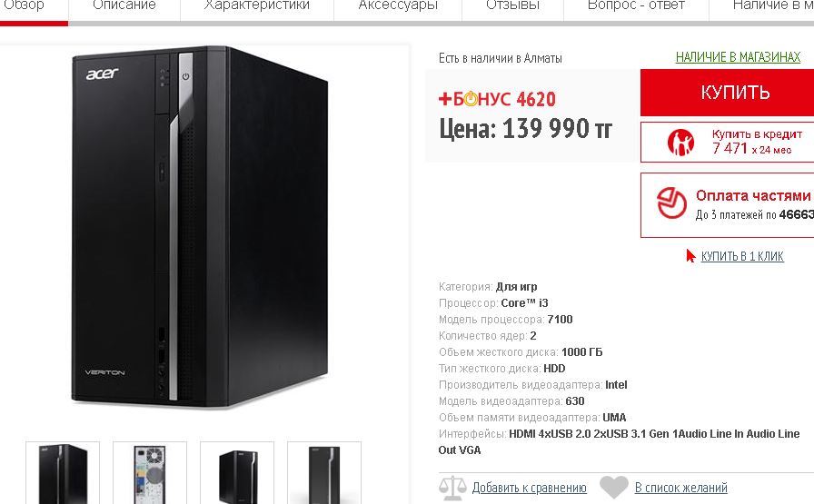
Task: Choose Купить в кредит option
Action: pyautogui.click(x=728, y=143)
